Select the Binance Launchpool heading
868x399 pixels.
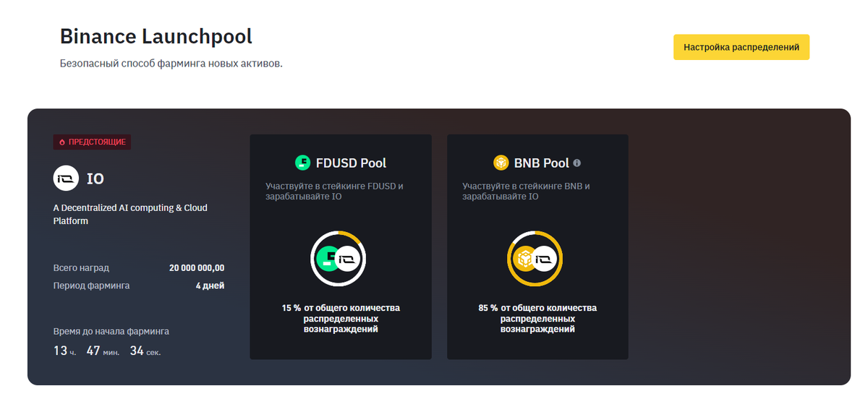(156, 36)
